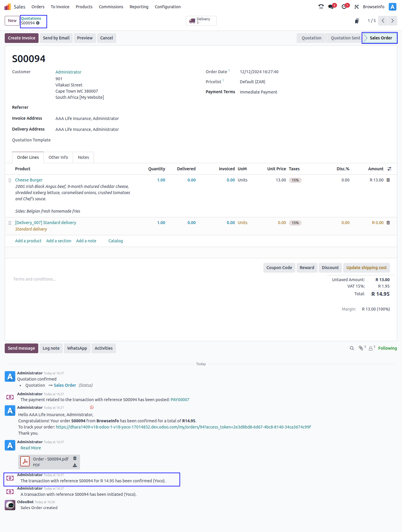Download the Order - S00094.pdf attachment
The height and width of the screenshot is (532, 402).
(75, 465)
